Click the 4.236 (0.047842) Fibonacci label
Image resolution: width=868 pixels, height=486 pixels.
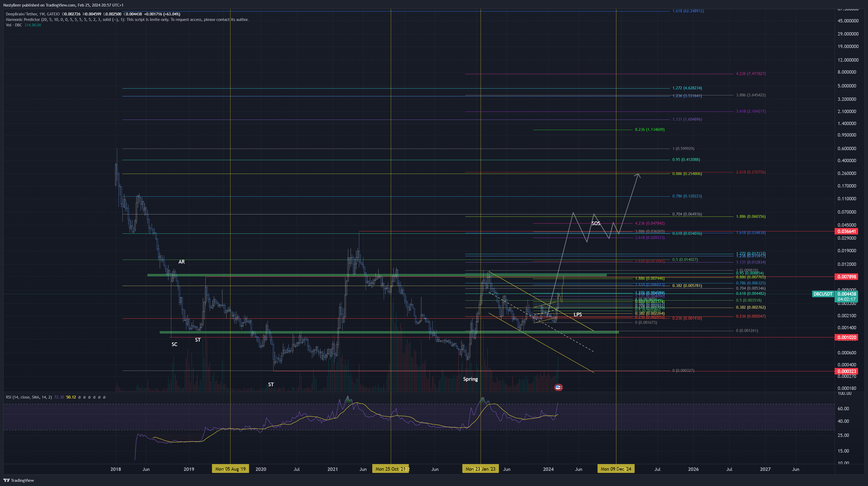[650, 224]
